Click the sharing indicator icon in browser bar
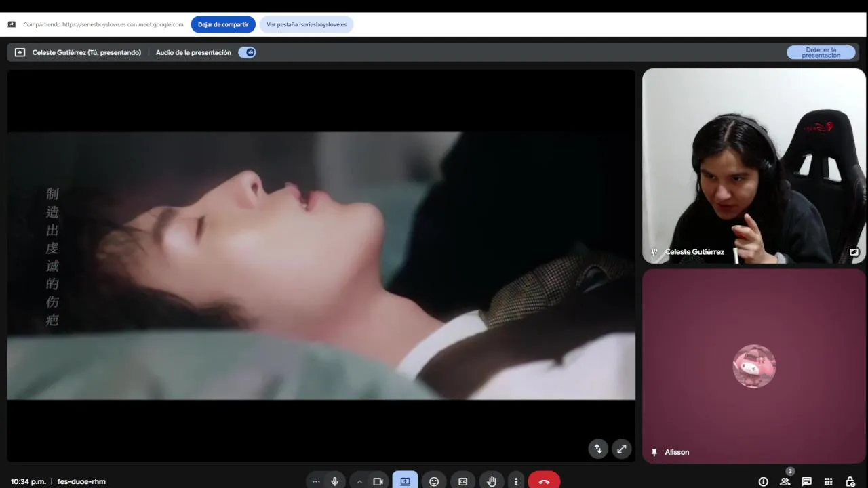The image size is (868, 488). click(x=12, y=24)
